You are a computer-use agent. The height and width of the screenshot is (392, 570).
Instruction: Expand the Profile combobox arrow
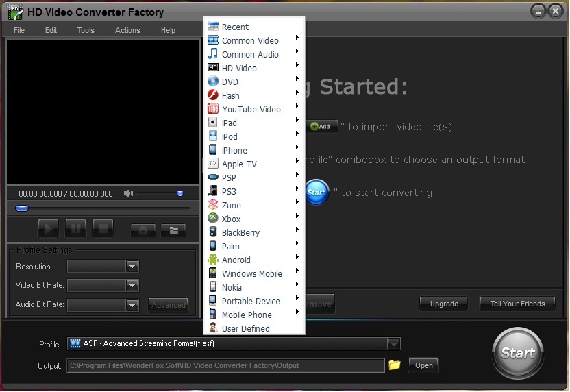[394, 343]
